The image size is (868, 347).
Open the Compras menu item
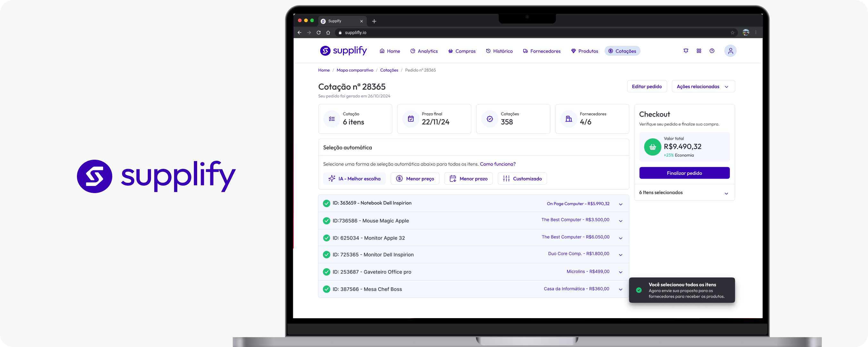462,51
